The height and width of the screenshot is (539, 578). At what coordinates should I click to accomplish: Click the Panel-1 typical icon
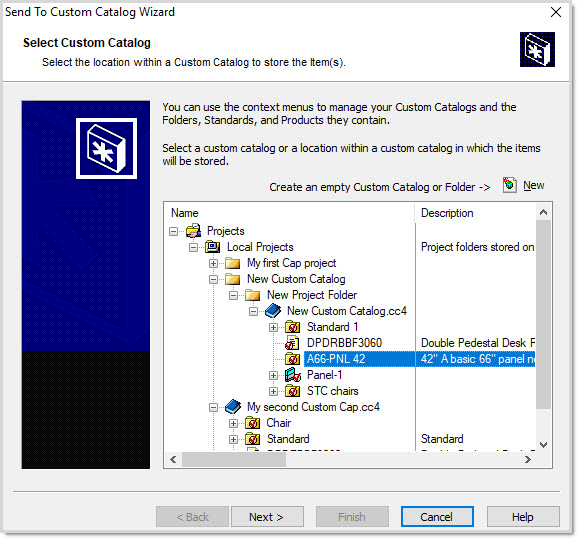pyautogui.click(x=293, y=375)
